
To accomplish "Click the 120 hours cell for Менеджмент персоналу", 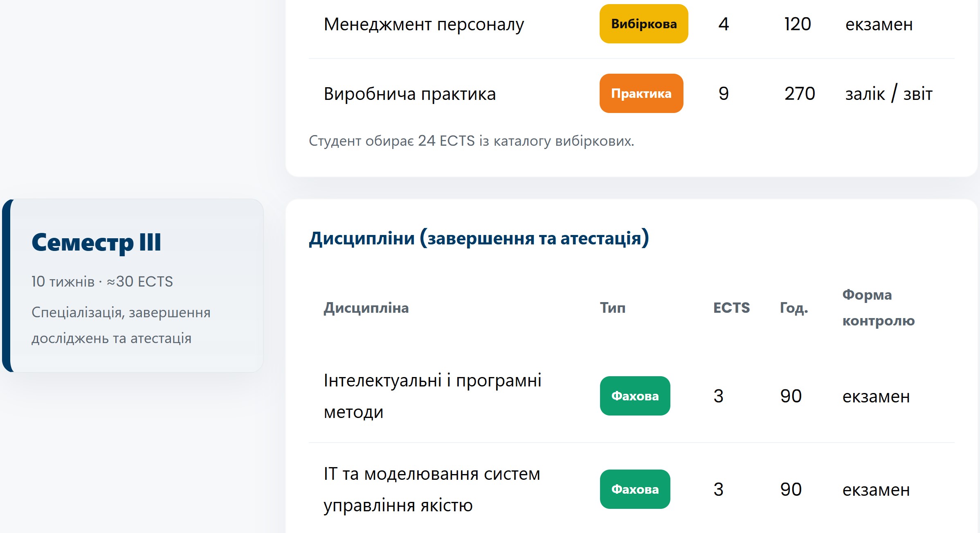I will pyautogui.click(x=798, y=24).
